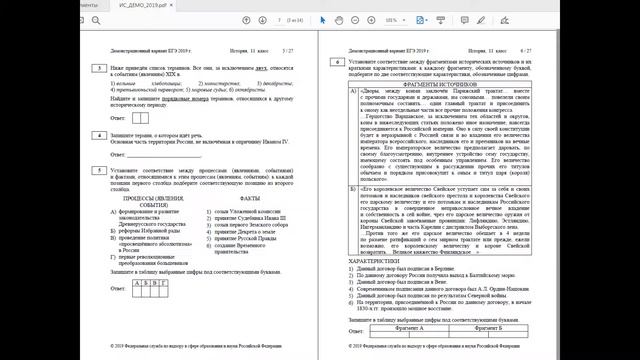Click question number box 3 on left page
Image resolution: width=640 pixels, height=360 pixels.
pyautogui.click(x=99, y=68)
